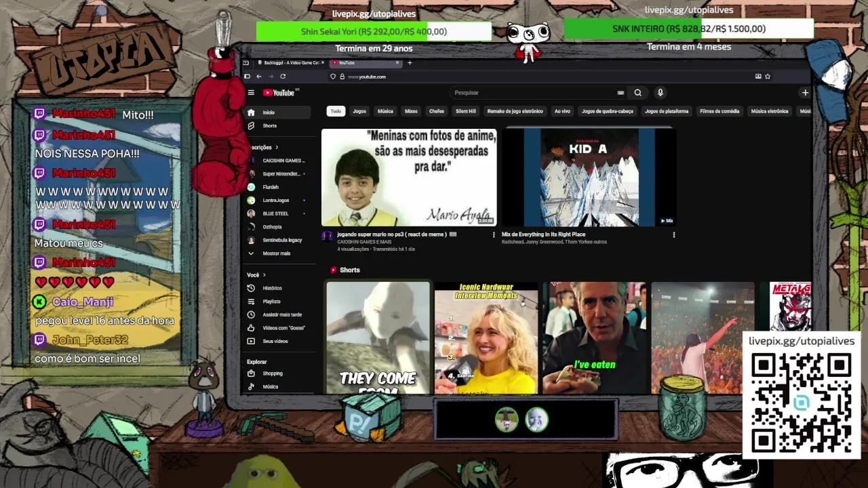Open Super Nintendist subscription channel
The height and width of the screenshot is (488, 868).
click(278, 174)
